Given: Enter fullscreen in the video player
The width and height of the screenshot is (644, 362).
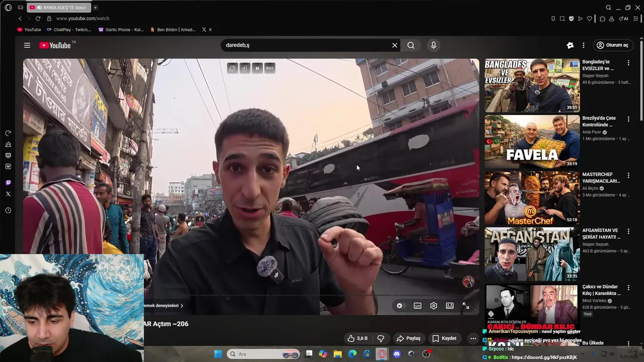Looking at the screenshot, I should point(466,306).
